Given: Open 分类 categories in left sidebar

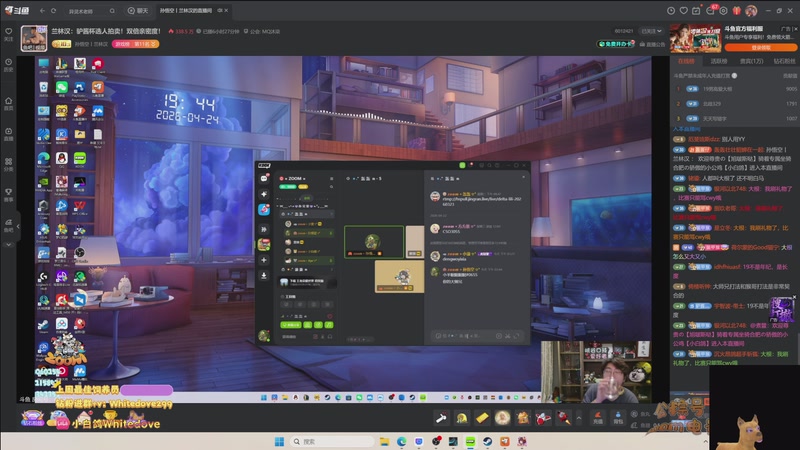Looking at the screenshot, I should (9, 164).
